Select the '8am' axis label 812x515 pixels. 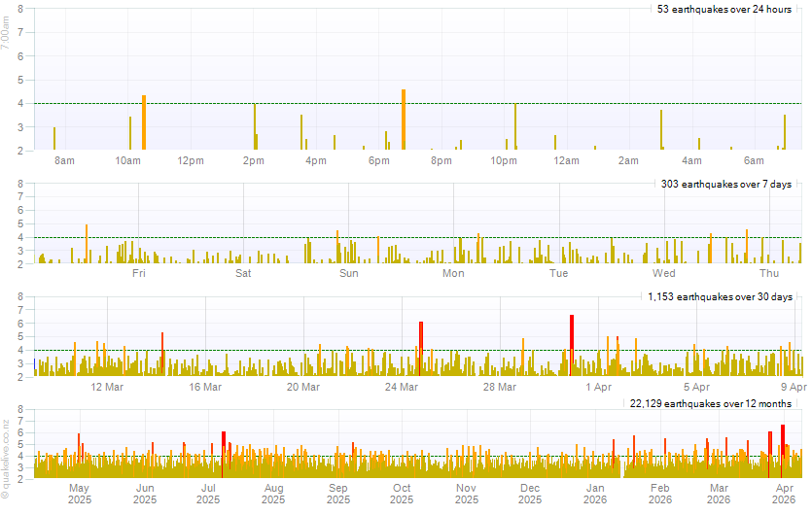point(65,160)
